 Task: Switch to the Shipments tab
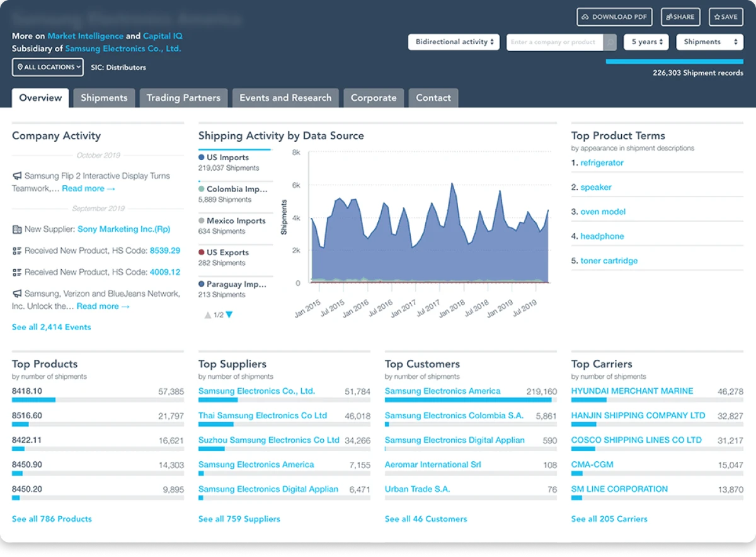click(104, 98)
